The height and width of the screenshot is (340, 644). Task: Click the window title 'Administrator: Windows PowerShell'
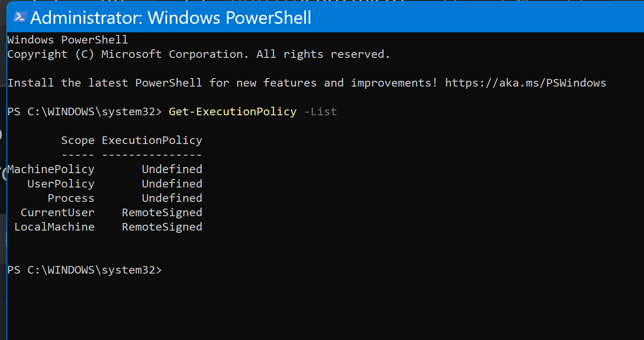coord(171,18)
